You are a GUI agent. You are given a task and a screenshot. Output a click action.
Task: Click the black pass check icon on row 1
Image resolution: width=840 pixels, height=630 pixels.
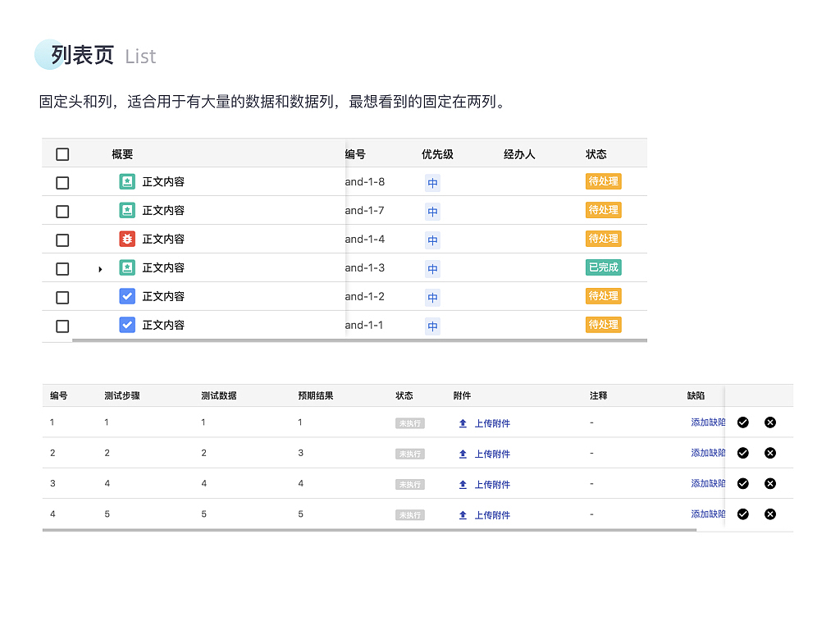[x=742, y=422]
